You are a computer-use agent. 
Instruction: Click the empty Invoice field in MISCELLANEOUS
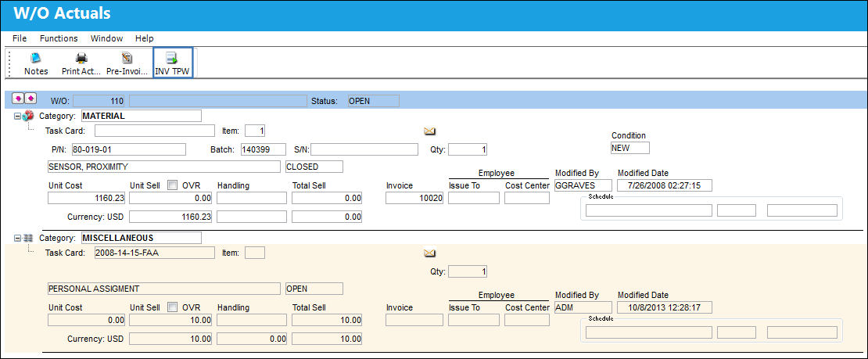tap(414, 320)
